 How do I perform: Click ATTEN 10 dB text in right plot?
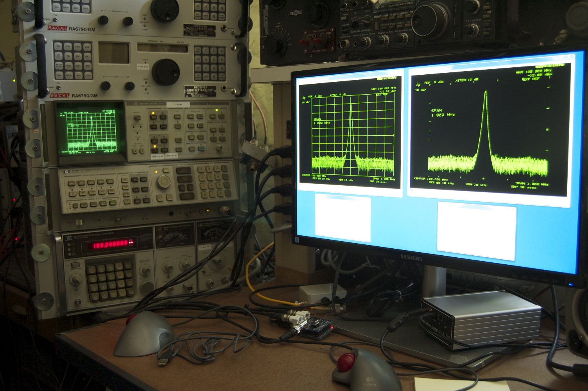coord(466,80)
